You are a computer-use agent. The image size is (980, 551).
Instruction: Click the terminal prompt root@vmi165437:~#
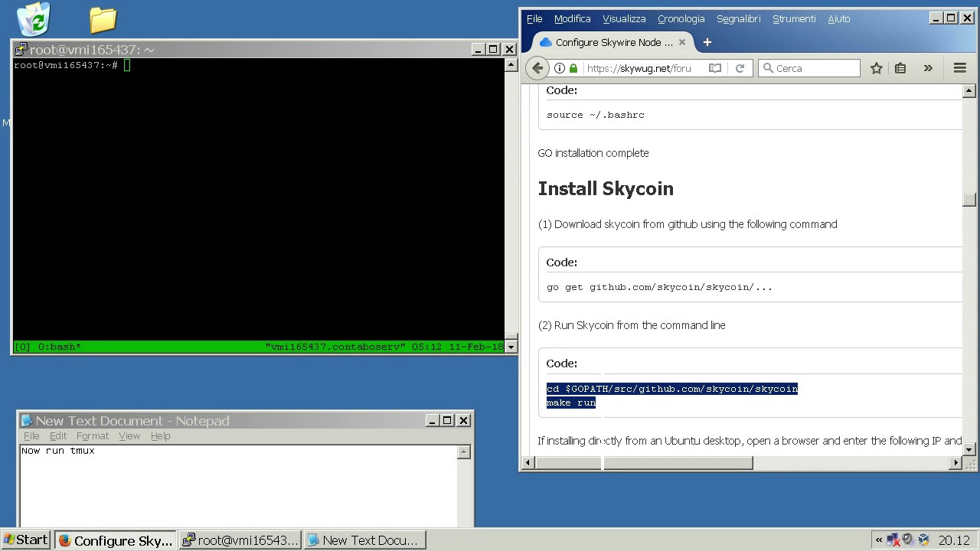tap(66, 65)
